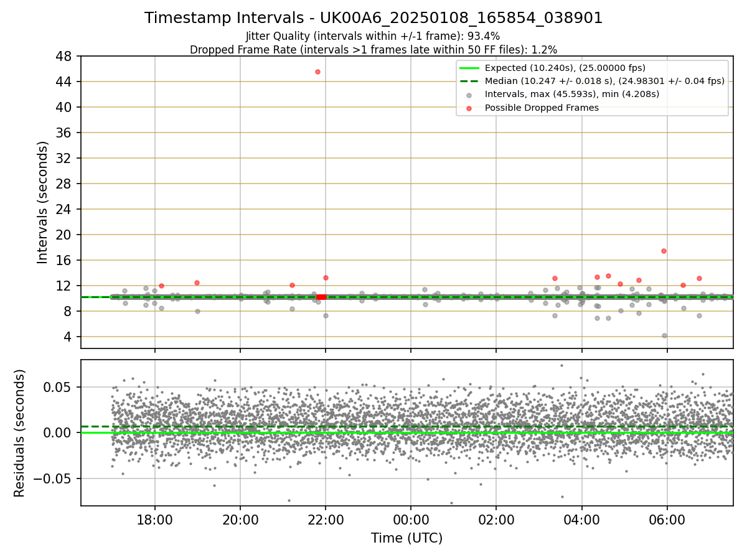The height and width of the screenshot is (560, 747).
Task: Click the 'Time (UTC)' x-axis label
Action: [407, 538]
